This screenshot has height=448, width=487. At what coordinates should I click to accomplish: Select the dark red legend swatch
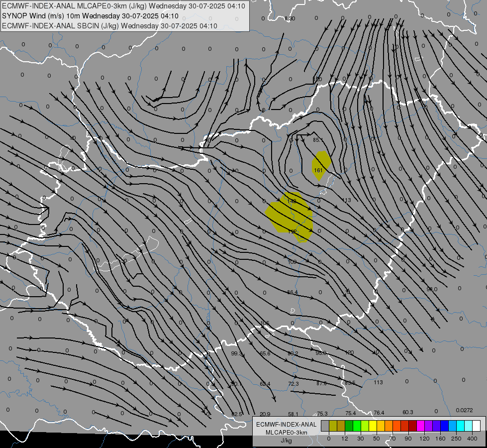[412, 426]
